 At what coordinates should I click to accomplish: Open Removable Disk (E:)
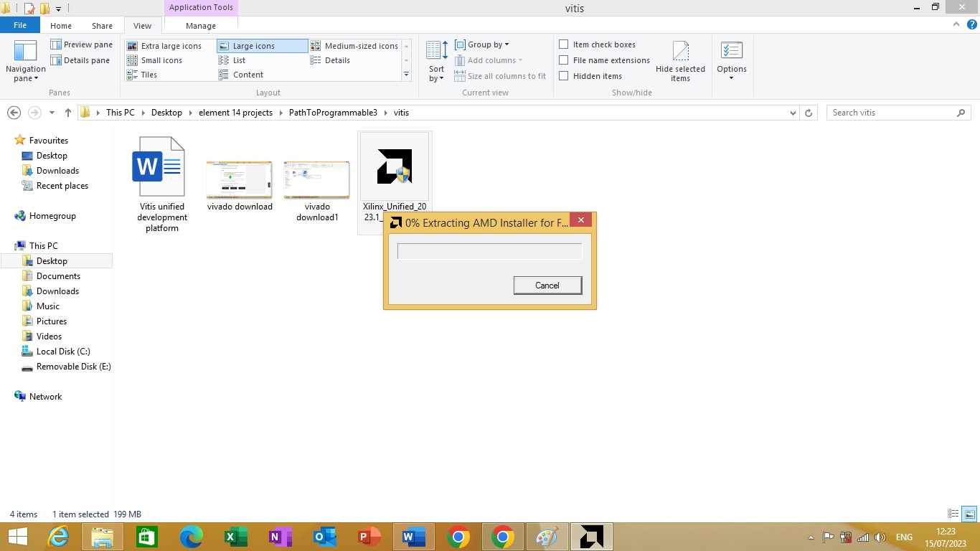[74, 367]
